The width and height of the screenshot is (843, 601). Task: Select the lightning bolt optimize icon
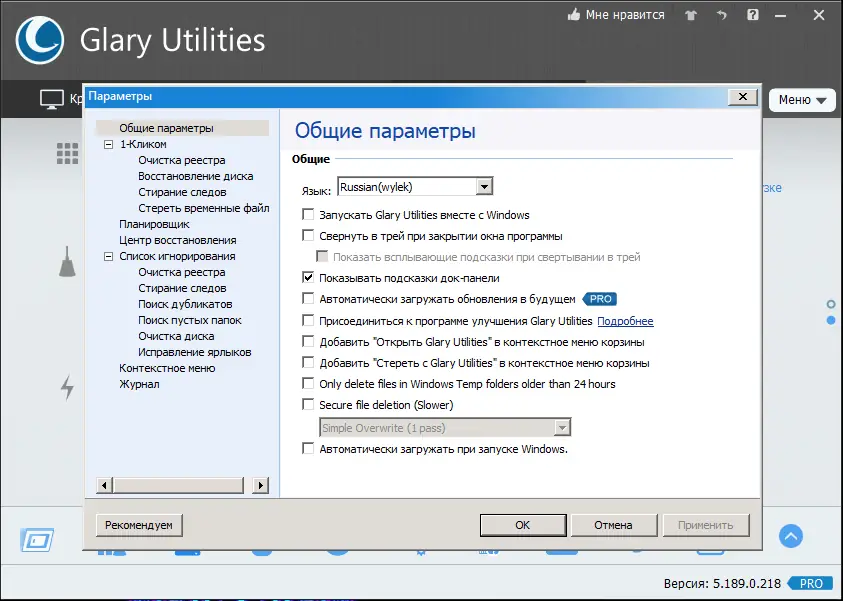[x=67, y=387]
